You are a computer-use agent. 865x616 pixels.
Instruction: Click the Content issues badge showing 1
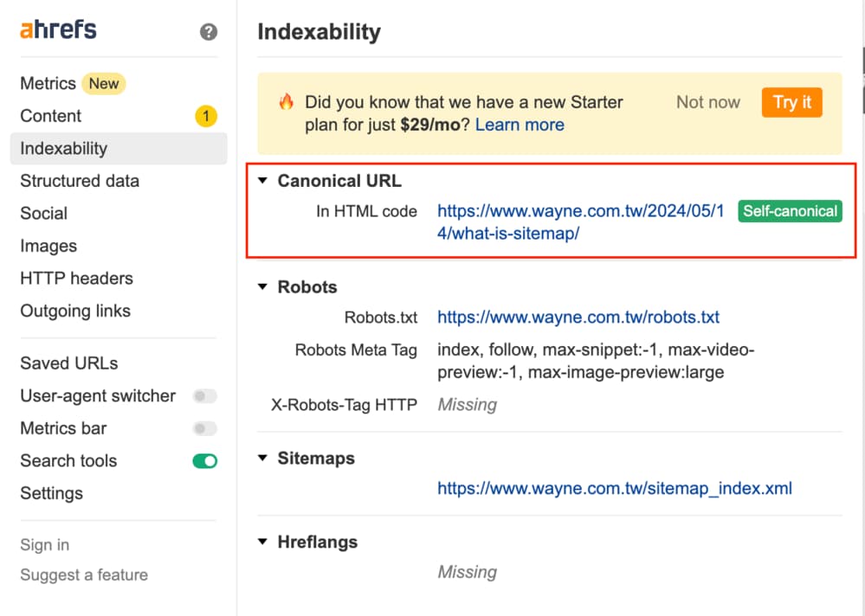pyautogui.click(x=206, y=116)
